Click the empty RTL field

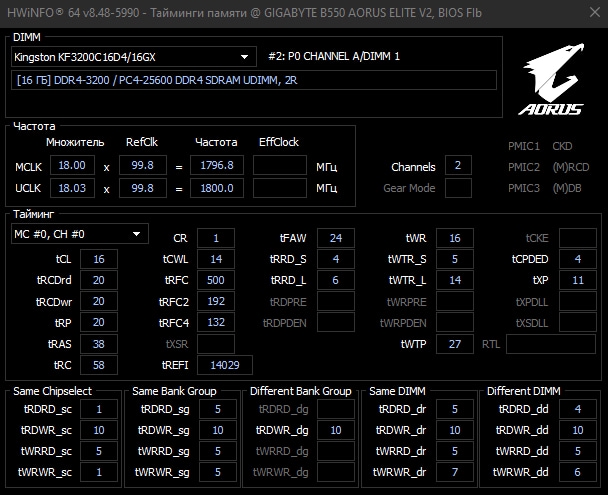click(551, 344)
